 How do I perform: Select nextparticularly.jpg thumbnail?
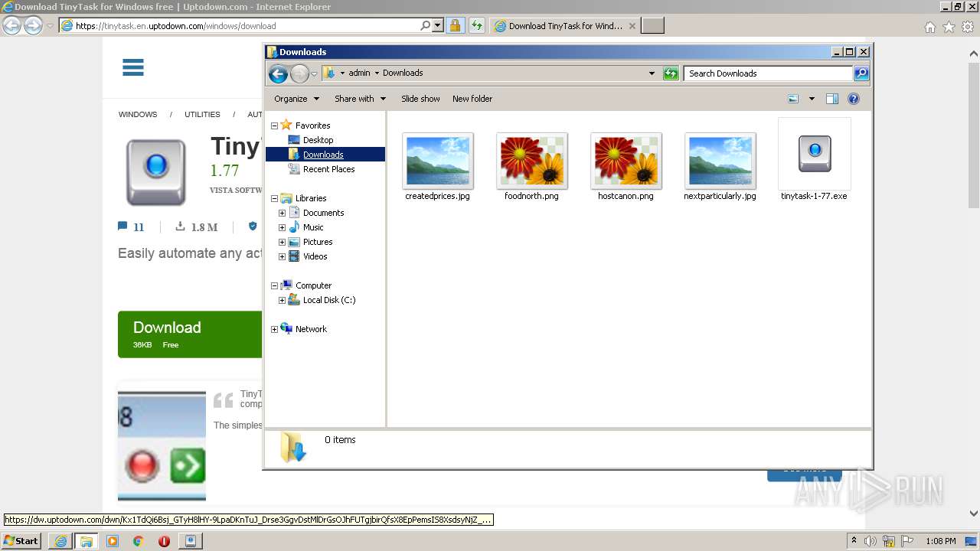pyautogui.click(x=720, y=161)
